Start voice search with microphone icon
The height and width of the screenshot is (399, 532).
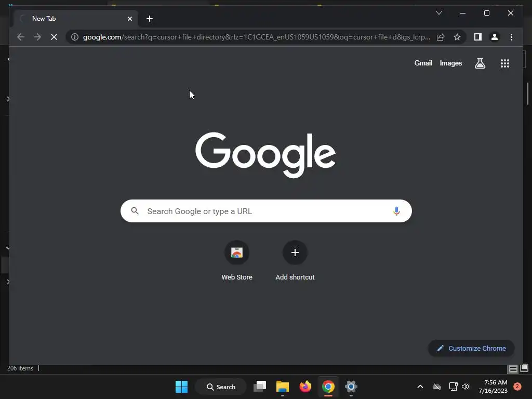396,211
